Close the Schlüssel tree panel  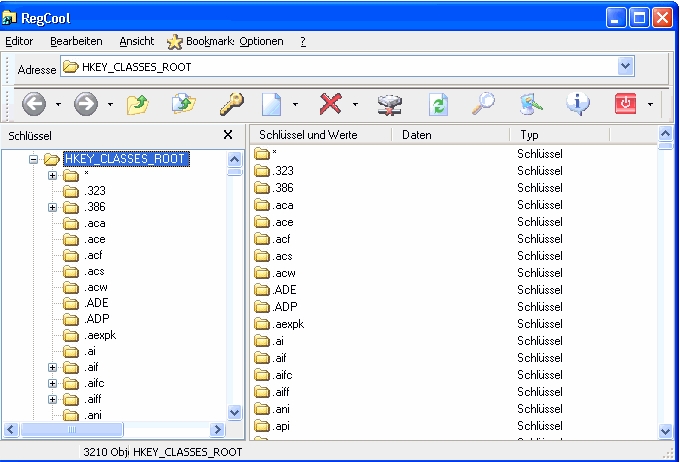(x=228, y=135)
